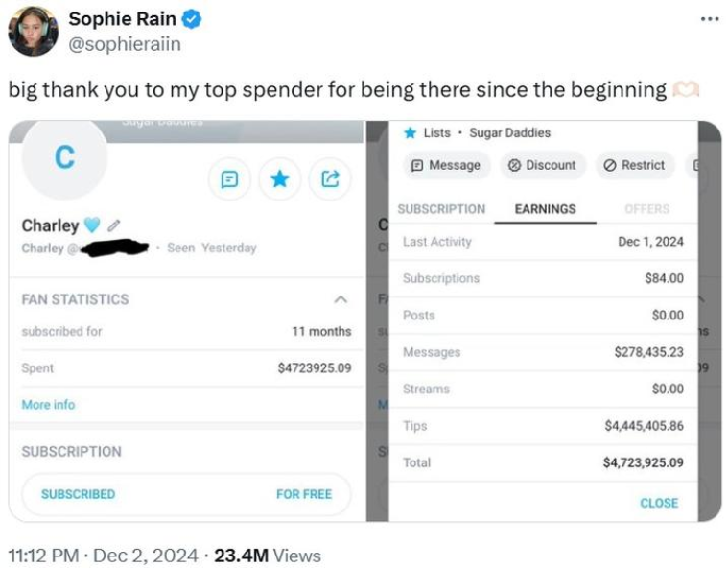Screen dimensions: 728x568
Task: Open Sophie Rain's profile picture
Action: [x=34, y=32]
